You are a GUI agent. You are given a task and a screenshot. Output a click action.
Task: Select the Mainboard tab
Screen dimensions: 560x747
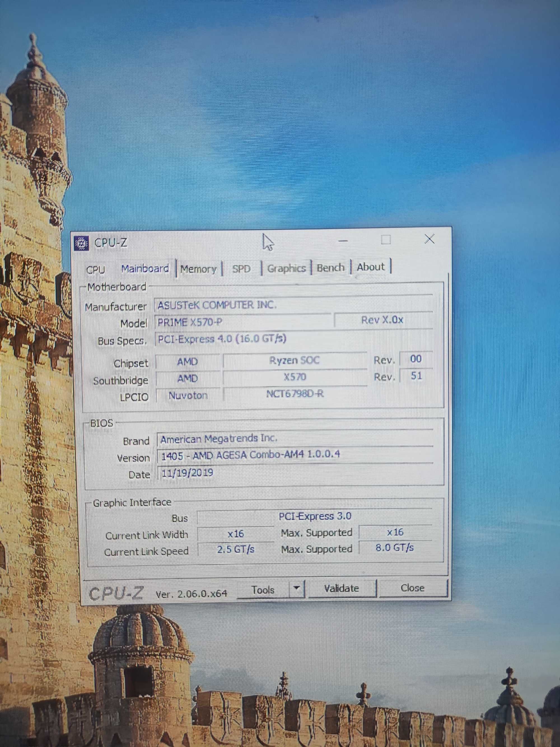(x=145, y=269)
